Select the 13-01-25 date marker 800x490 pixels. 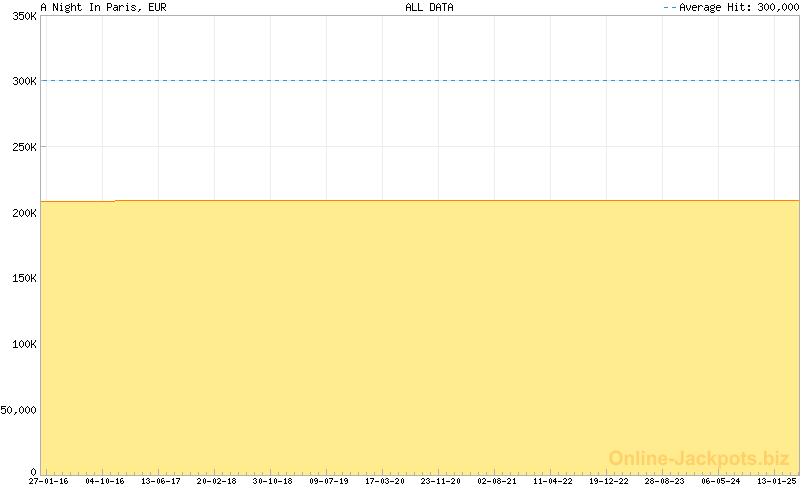[x=777, y=481]
